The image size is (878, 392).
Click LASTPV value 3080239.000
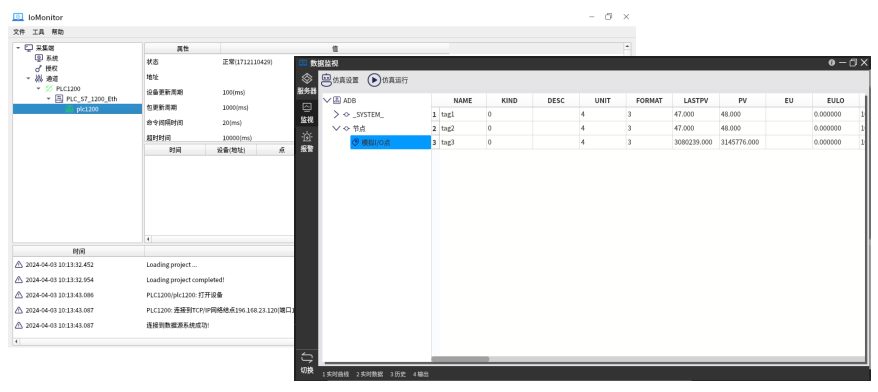(696, 142)
